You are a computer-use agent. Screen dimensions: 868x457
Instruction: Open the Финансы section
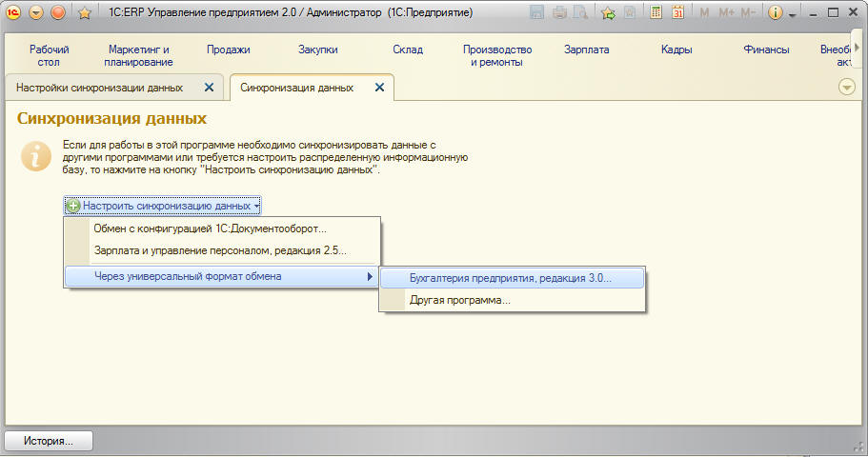(766, 50)
